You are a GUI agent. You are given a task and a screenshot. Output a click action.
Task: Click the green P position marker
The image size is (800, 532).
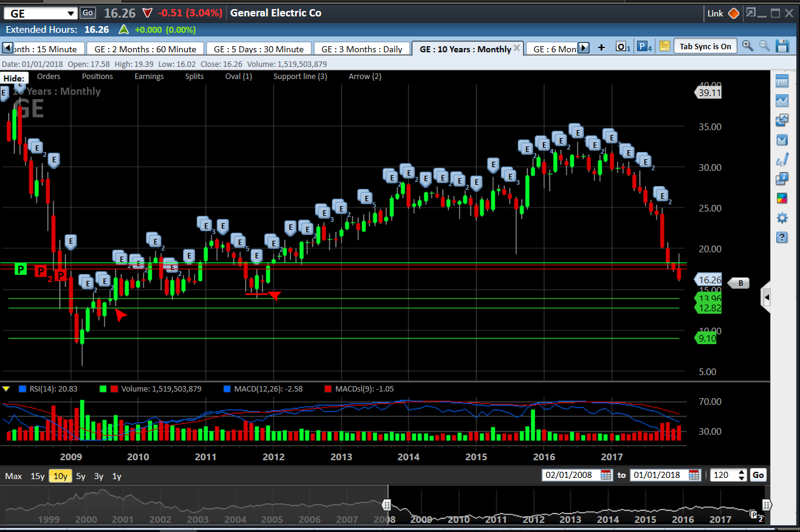(21, 269)
